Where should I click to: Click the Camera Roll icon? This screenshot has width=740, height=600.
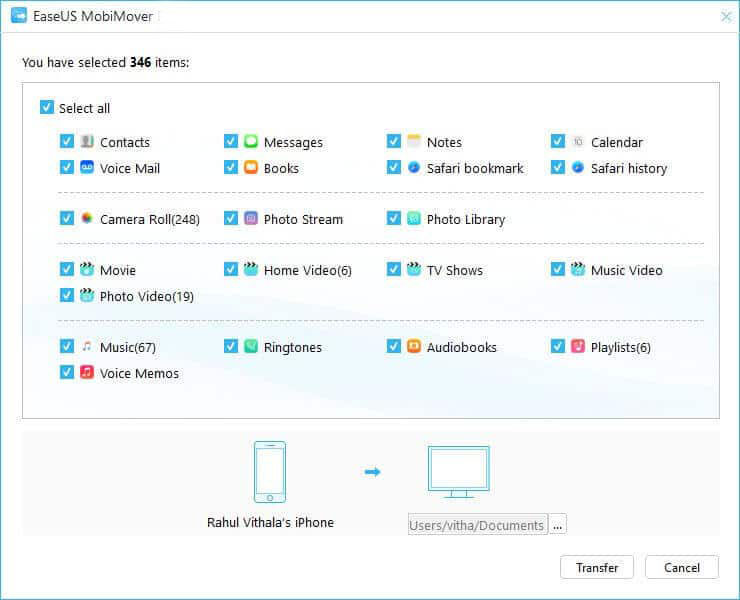[87, 218]
